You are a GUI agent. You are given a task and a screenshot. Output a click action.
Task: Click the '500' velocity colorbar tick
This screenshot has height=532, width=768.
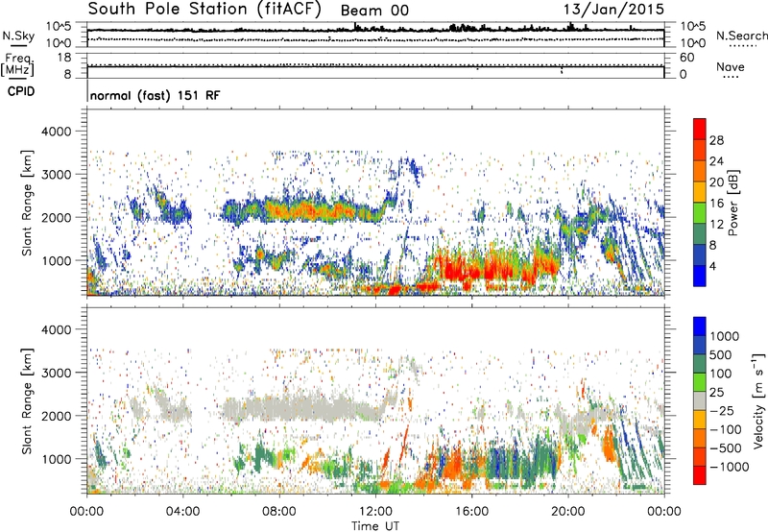click(x=723, y=354)
